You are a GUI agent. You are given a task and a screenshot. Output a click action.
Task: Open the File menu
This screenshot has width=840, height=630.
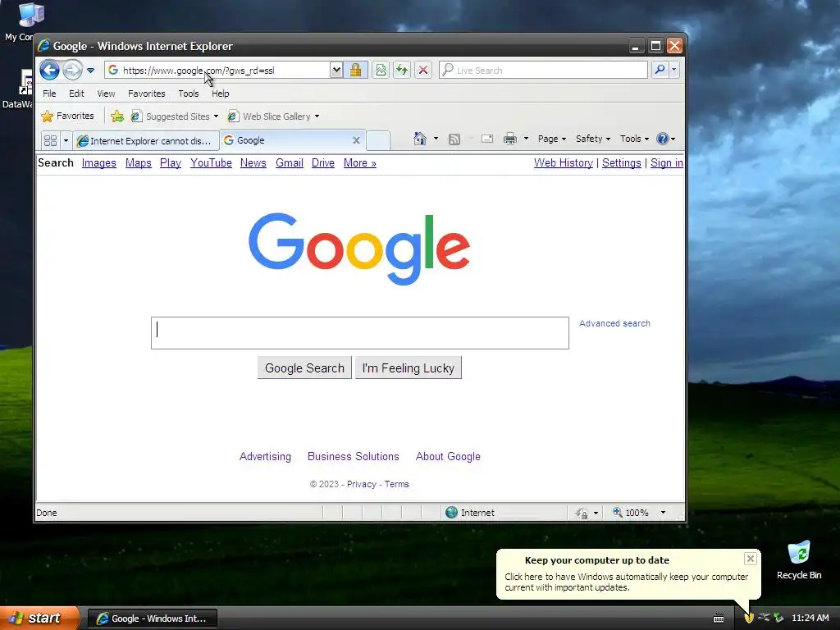click(49, 94)
